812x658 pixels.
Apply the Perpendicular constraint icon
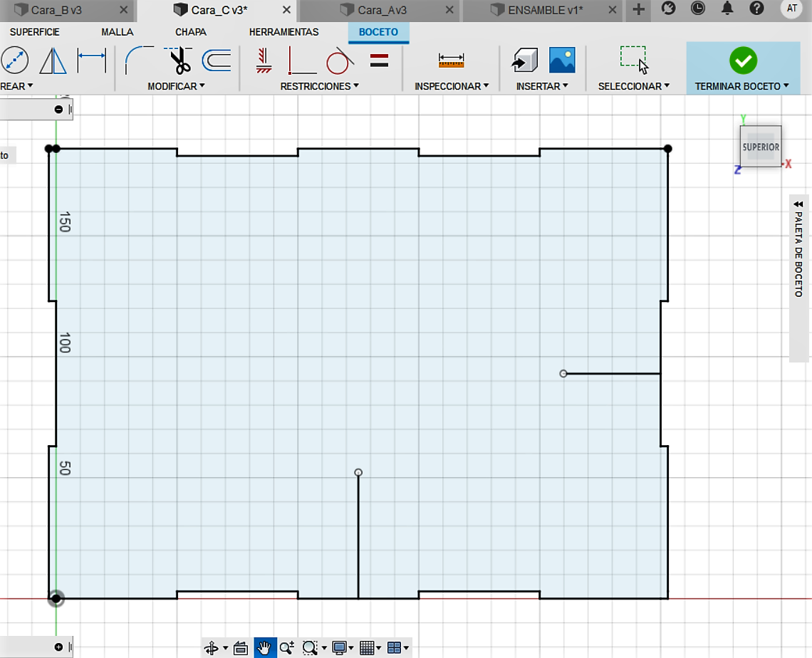tap(302, 60)
